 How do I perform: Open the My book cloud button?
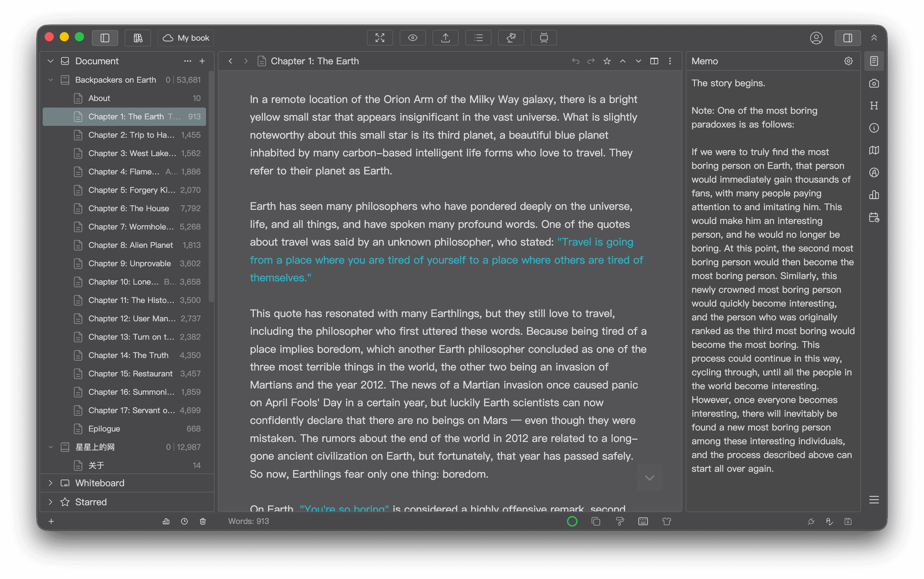tap(186, 38)
